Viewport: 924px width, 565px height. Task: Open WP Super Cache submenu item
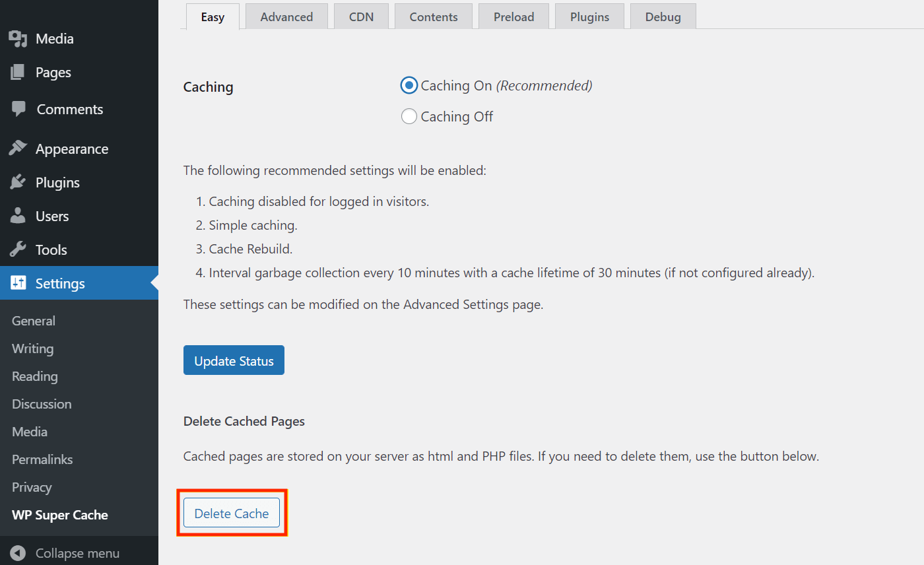coord(60,515)
